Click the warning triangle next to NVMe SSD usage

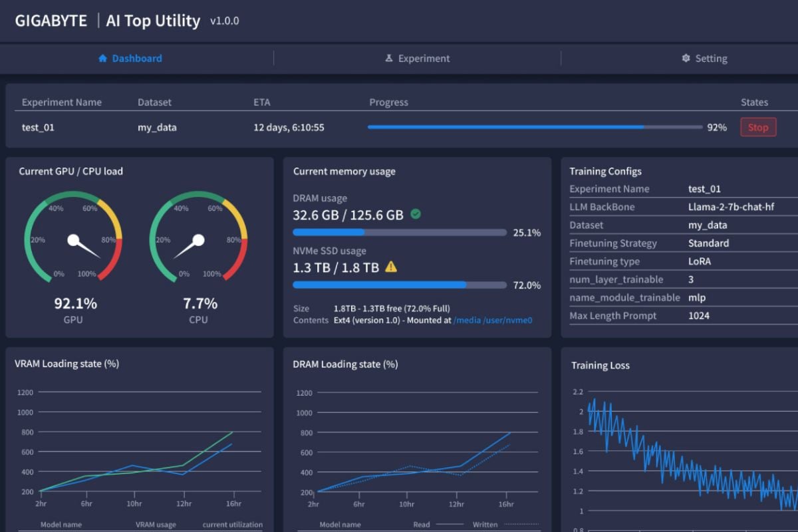coord(391,267)
